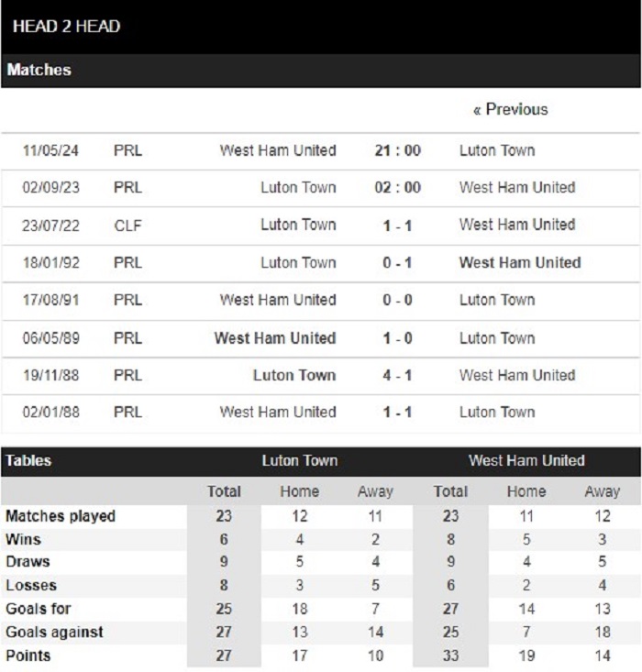Open the 4 - 1 score from 19/11/88
This screenshot has width=642, height=672.
(x=397, y=376)
